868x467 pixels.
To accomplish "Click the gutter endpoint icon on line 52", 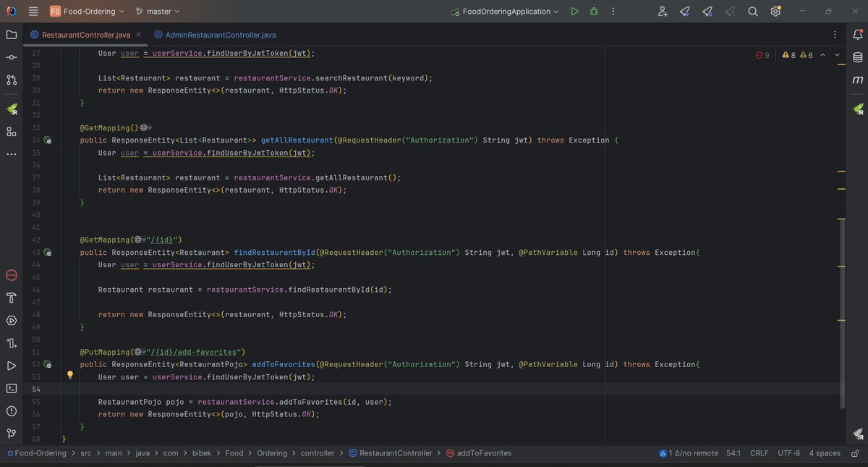I will [x=47, y=364].
